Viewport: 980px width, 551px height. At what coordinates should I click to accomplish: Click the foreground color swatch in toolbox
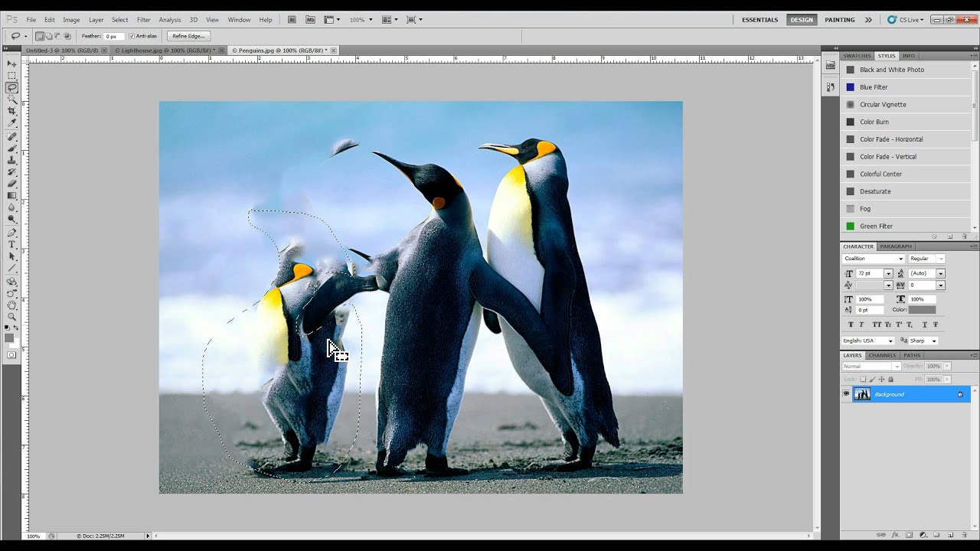pos(9,337)
